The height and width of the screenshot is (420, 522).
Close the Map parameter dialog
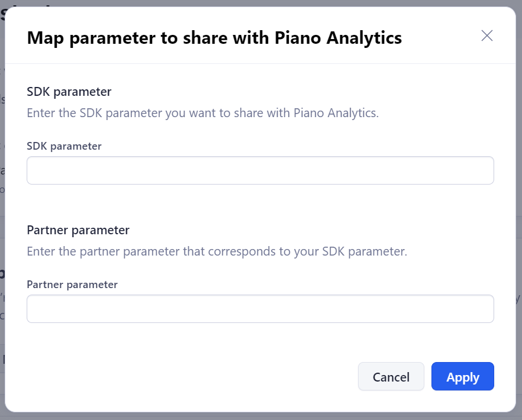[x=486, y=35]
